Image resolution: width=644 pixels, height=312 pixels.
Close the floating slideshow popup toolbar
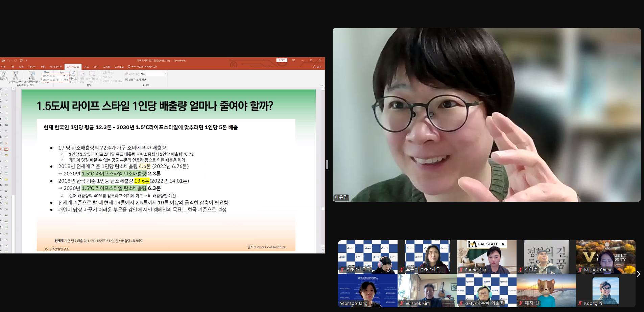tap(67, 76)
